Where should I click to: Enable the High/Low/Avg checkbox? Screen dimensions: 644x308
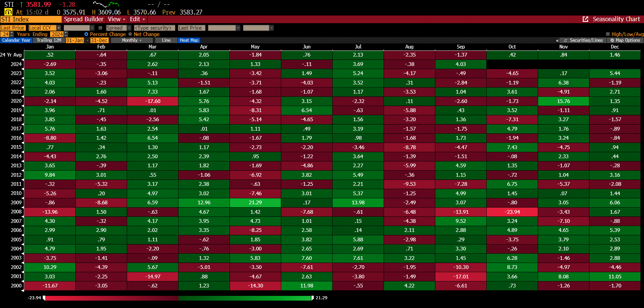pos(608,34)
